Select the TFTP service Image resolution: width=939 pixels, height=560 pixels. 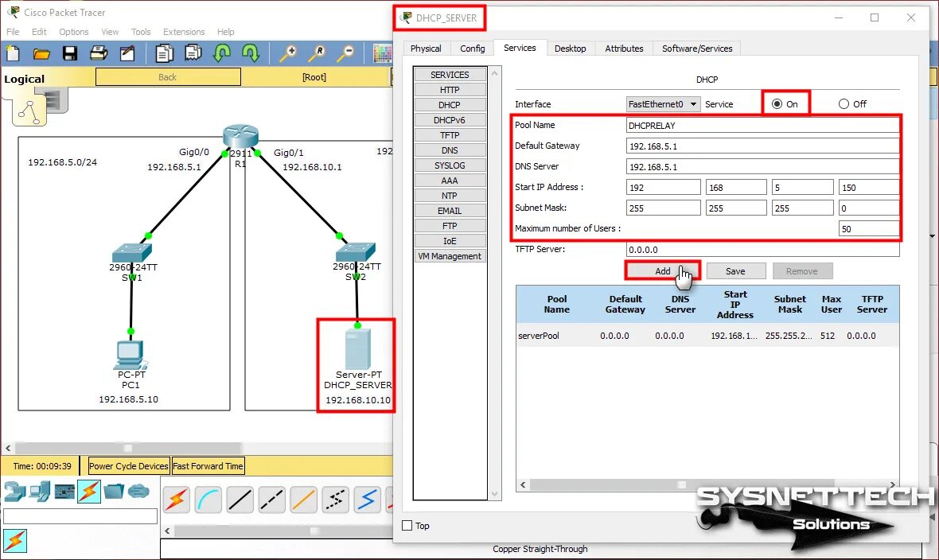point(450,135)
